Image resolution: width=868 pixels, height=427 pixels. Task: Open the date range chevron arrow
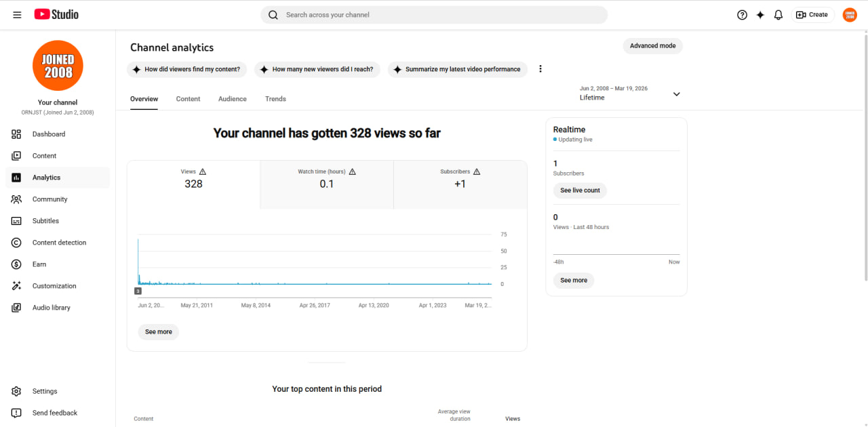point(676,94)
